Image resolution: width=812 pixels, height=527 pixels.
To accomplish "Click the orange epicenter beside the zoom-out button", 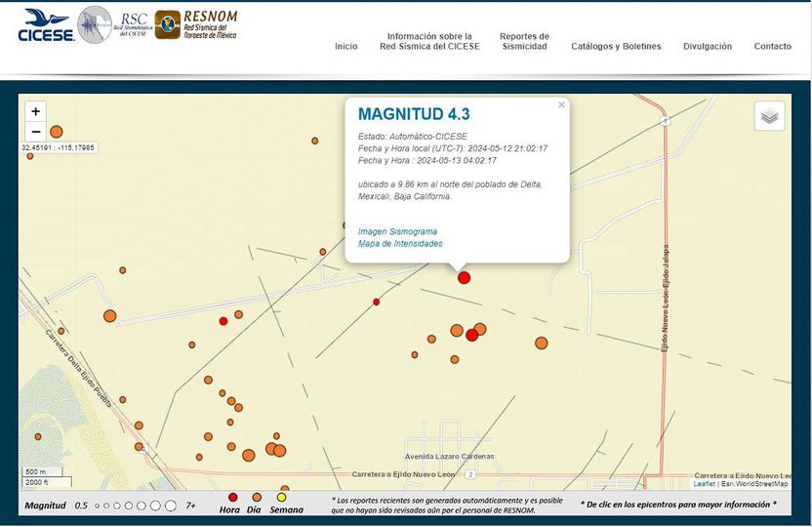I will coord(57,132).
